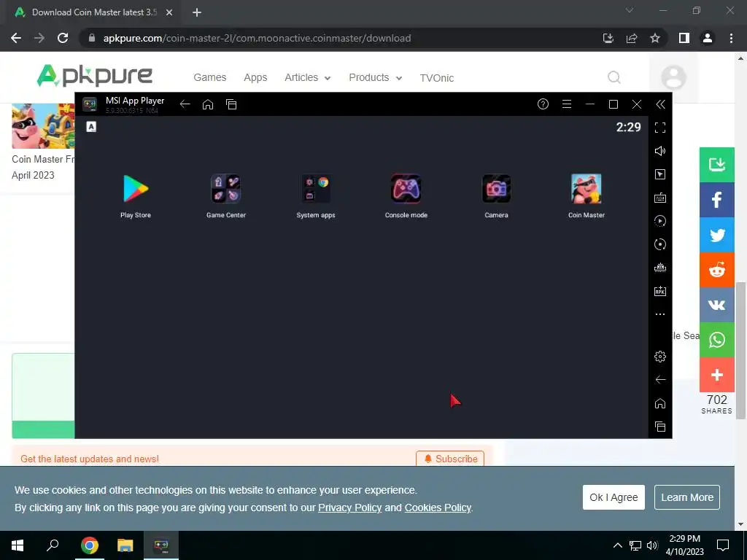Click the side toolbar back arrow

click(660, 379)
